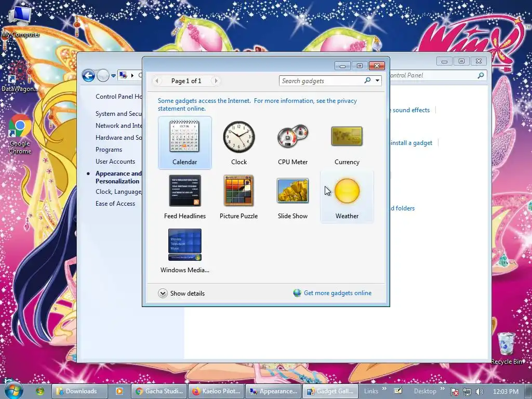Viewport: 532px width, 399px height.
Task: Select the Picture Puzzle gadget
Action: (x=239, y=197)
